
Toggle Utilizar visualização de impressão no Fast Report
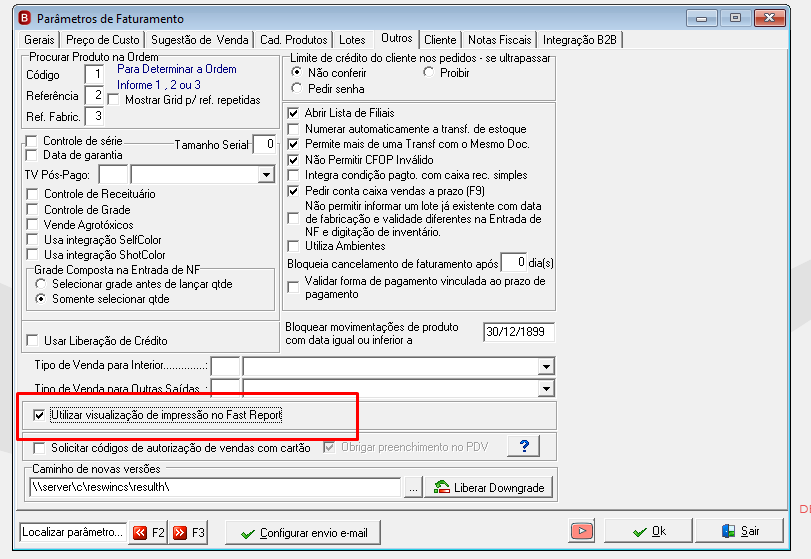(39, 415)
